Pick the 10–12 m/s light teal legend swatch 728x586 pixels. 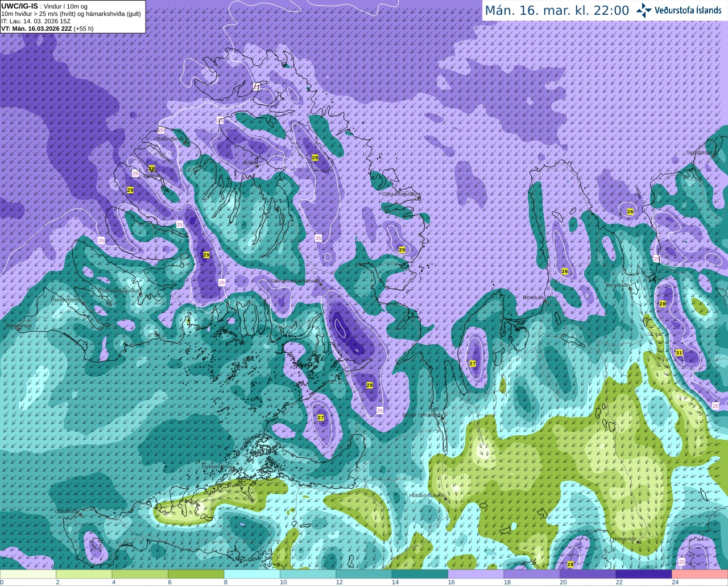(308, 574)
